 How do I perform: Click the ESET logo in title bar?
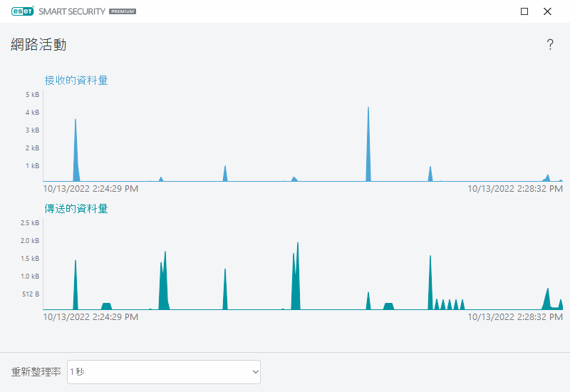tap(23, 11)
